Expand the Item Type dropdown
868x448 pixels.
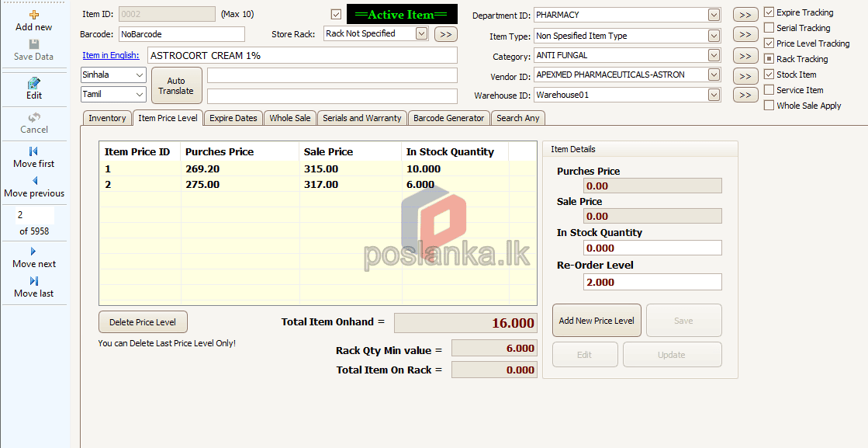[x=714, y=36]
